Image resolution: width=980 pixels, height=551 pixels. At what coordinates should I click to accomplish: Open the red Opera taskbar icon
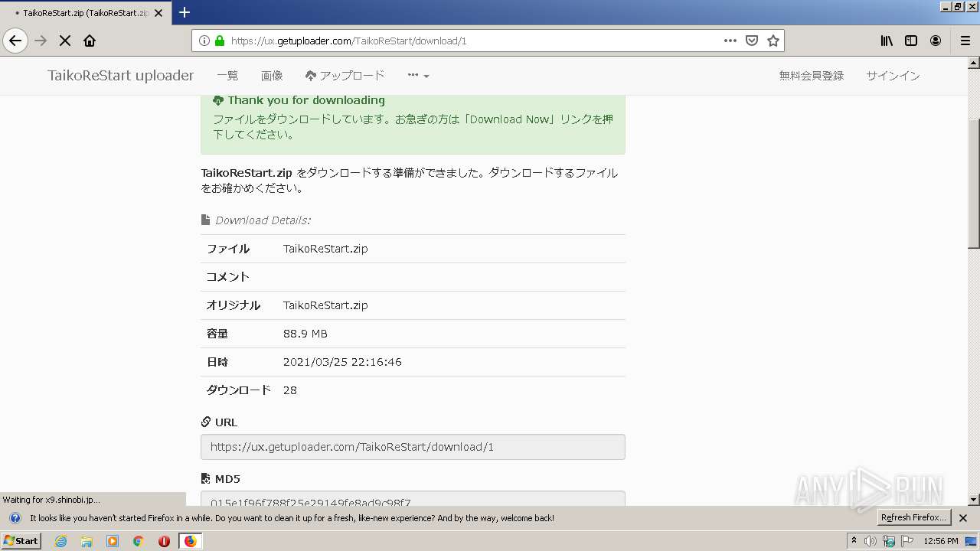pyautogui.click(x=164, y=541)
